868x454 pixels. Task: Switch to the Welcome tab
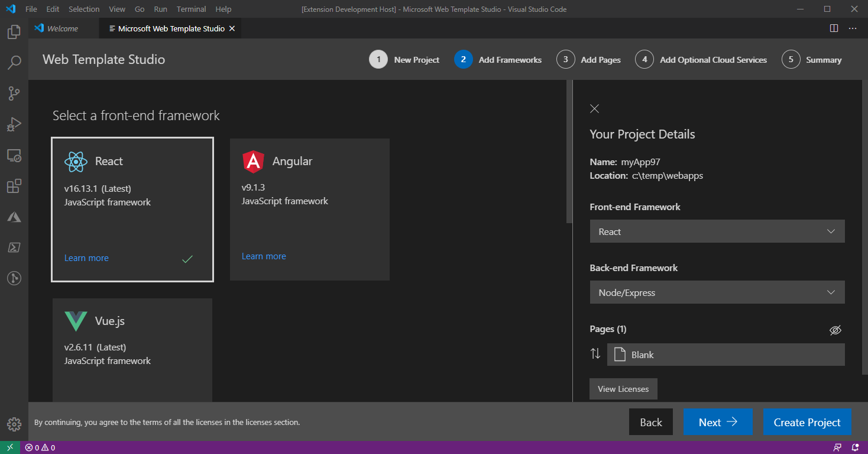tap(63, 28)
